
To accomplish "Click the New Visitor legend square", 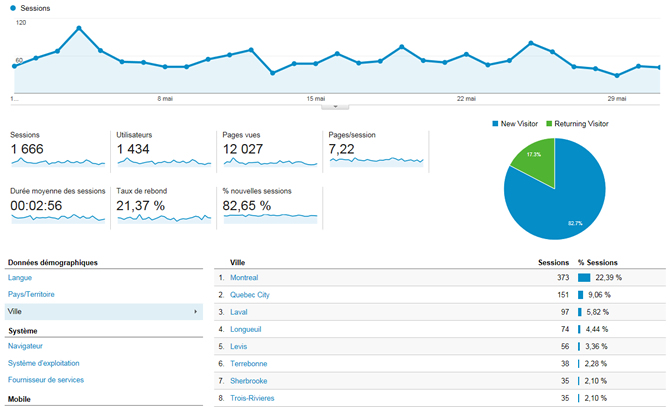I will click(495, 123).
